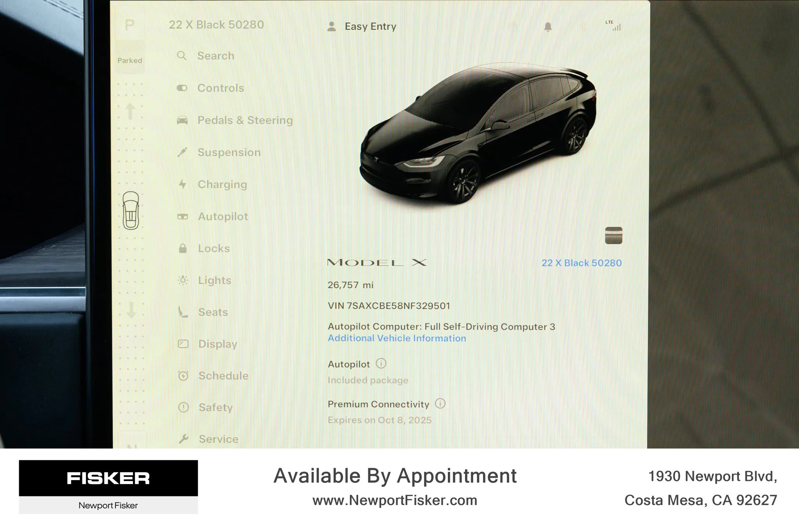The image size is (799, 532).
Task: Tap the Charging lightning bolt icon
Action: point(182,184)
